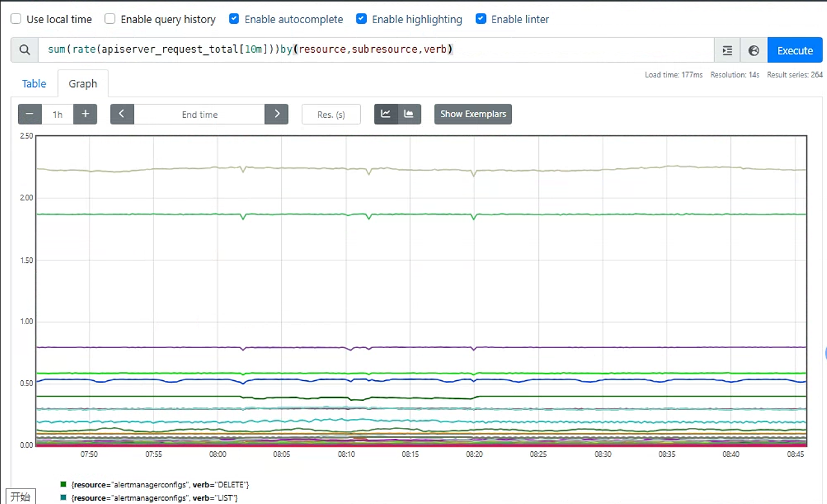Click the 1h range value field

[58, 114]
